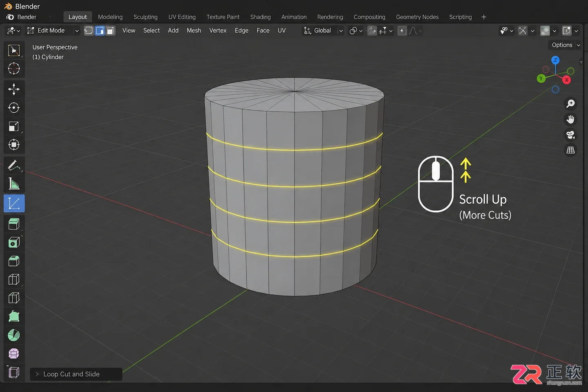Toggle snapping magnet in header
Image resolution: width=588 pixels, height=392 pixels.
[x=372, y=31]
